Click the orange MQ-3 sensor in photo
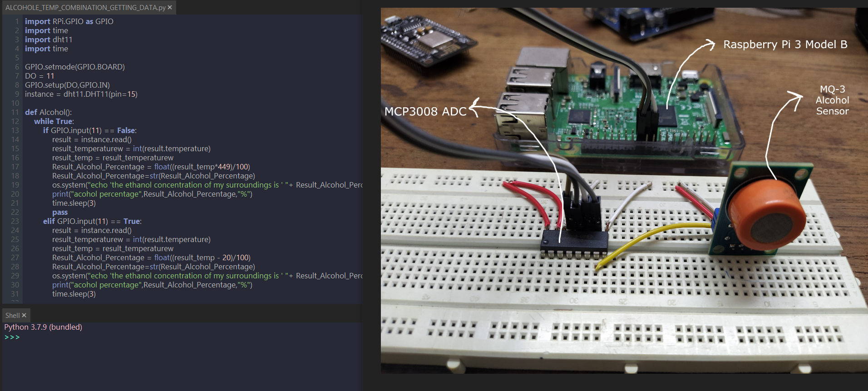 (x=766, y=214)
